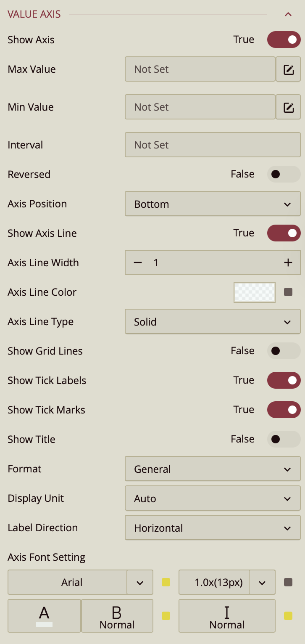Click the Interval input field
Viewport: 305px width, 644px height.
point(213,145)
